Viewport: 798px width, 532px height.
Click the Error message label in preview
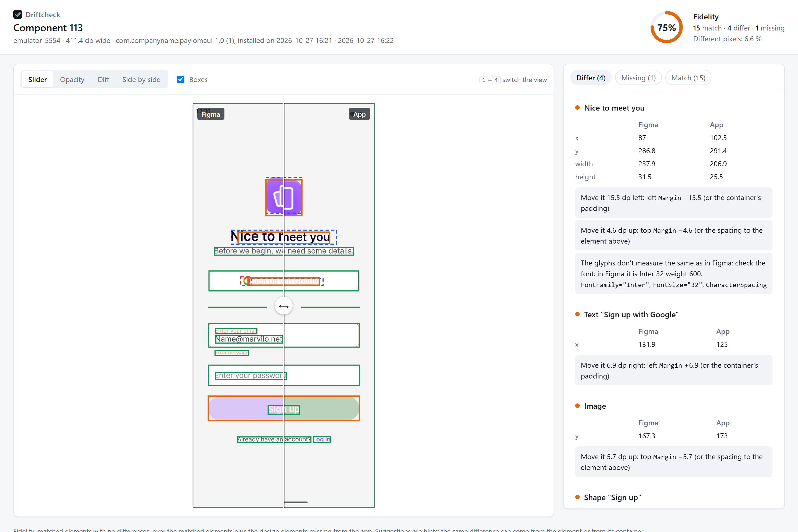coord(232,353)
